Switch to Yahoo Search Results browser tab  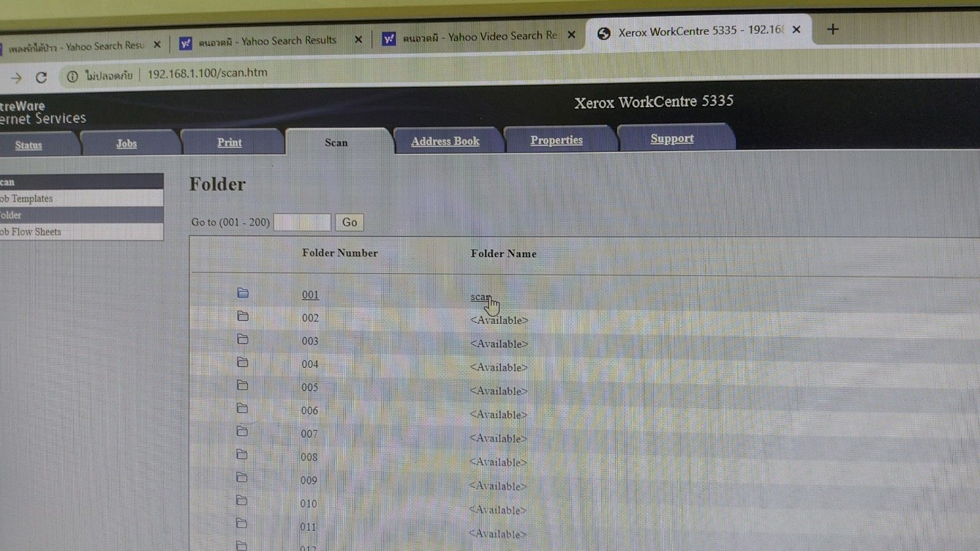click(267, 41)
